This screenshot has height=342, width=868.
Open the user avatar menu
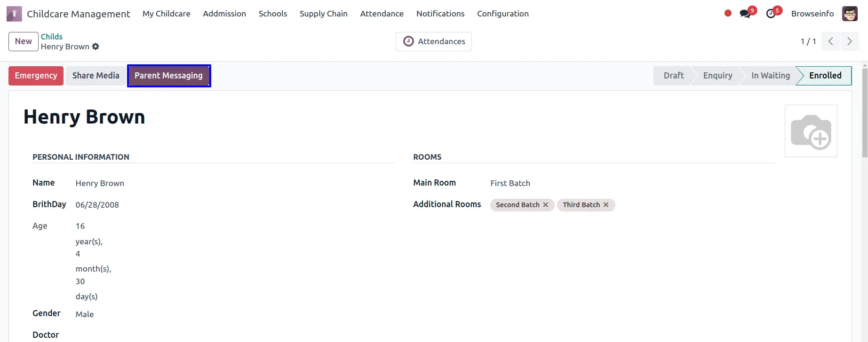click(850, 14)
